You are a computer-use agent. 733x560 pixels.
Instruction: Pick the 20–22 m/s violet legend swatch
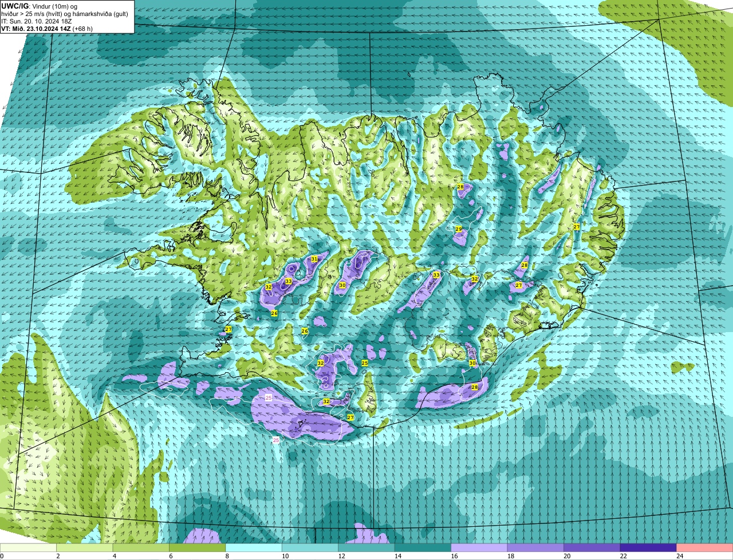[592, 547]
